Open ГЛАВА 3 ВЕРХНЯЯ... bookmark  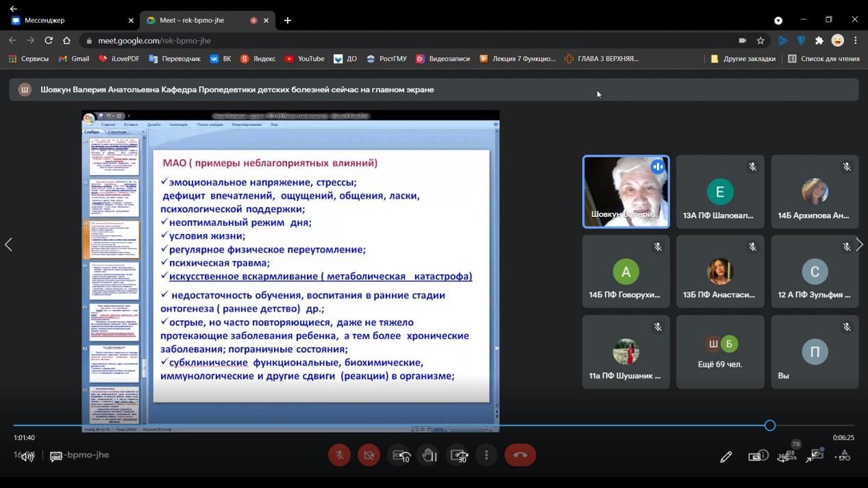pyautogui.click(x=602, y=59)
